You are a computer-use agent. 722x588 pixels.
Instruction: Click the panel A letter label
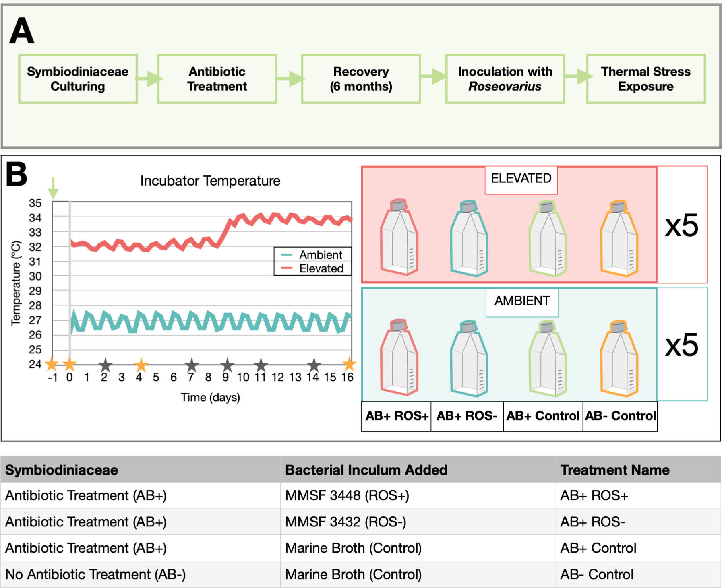point(22,31)
